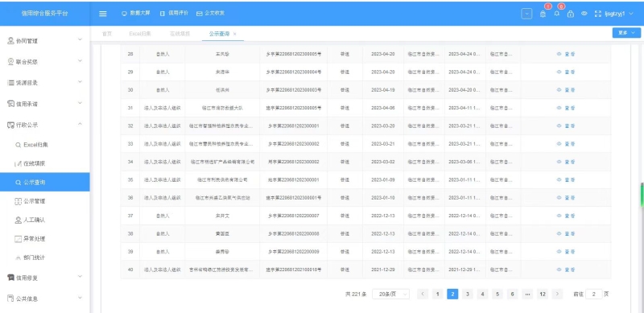Open the notification bell icon

tap(556, 14)
